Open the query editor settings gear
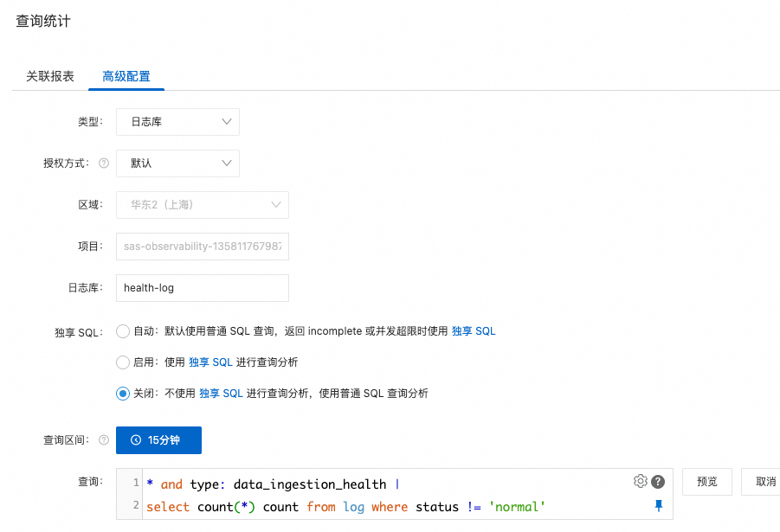This screenshot has width=780, height=532. pyautogui.click(x=641, y=481)
